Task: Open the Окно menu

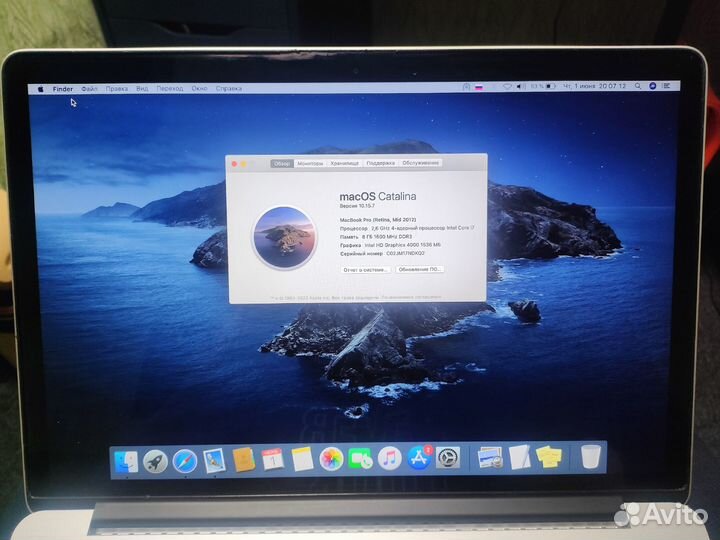Action: coord(199,88)
